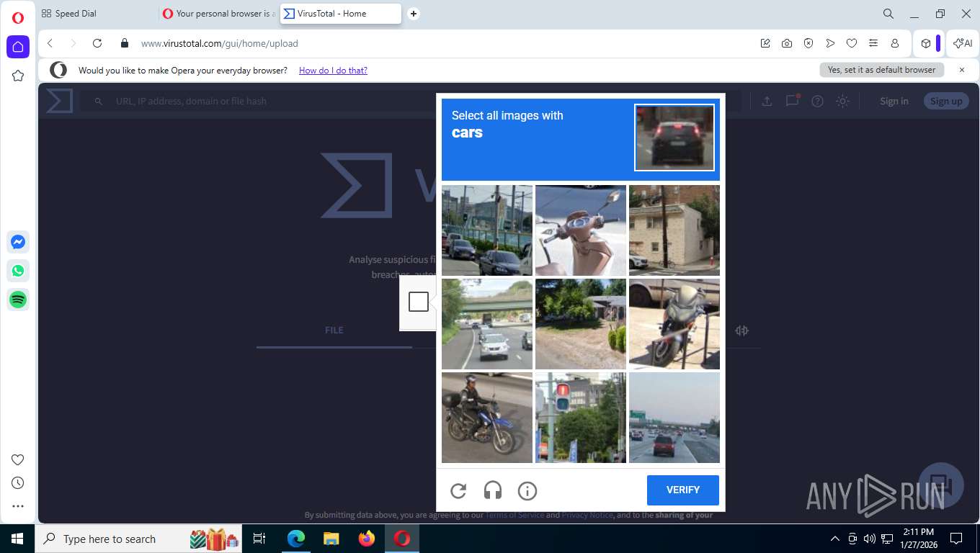Select the scooter handlebar image tile
This screenshot has height=553, width=980.
tap(581, 230)
